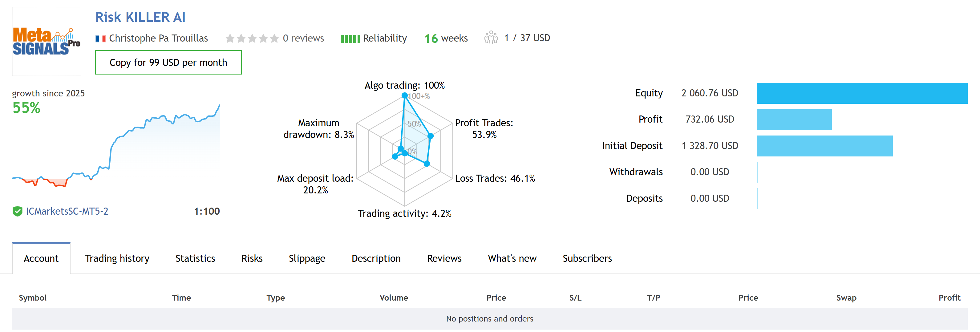Show the Slippage tab

point(307,258)
